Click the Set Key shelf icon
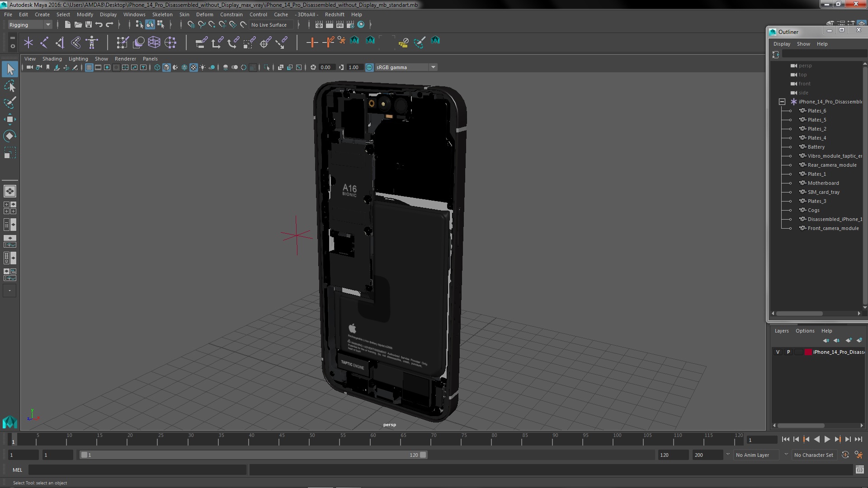Image resolution: width=868 pixels, height=488 pixels. (x=312, y=42)
